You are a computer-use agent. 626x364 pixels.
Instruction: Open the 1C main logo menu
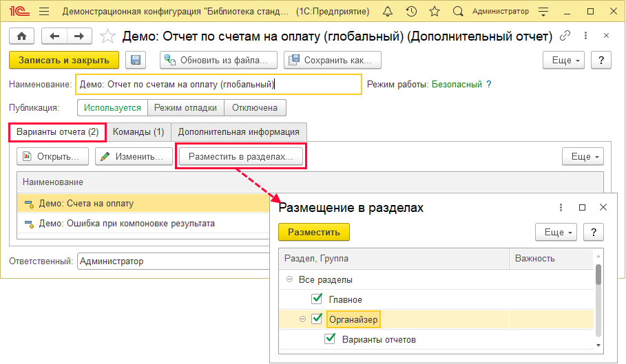[x=19, y=11]
